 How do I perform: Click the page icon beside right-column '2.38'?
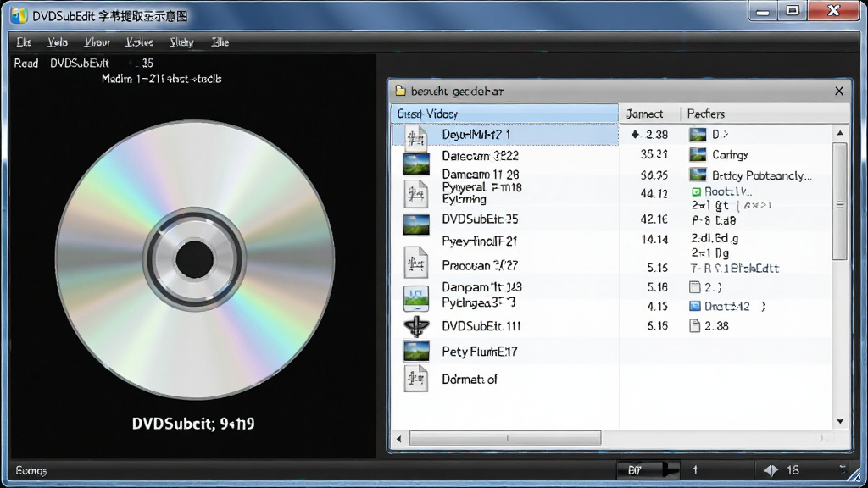695,325
